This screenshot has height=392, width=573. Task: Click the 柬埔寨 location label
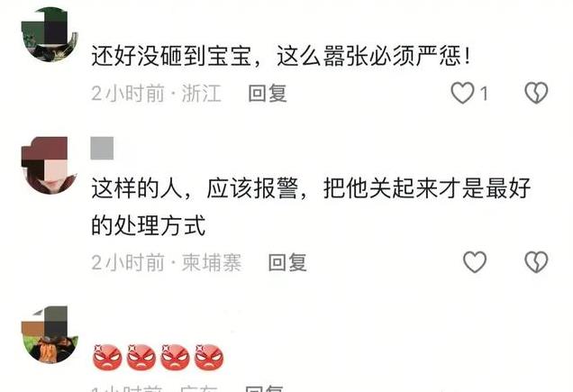tap(211, 262)
